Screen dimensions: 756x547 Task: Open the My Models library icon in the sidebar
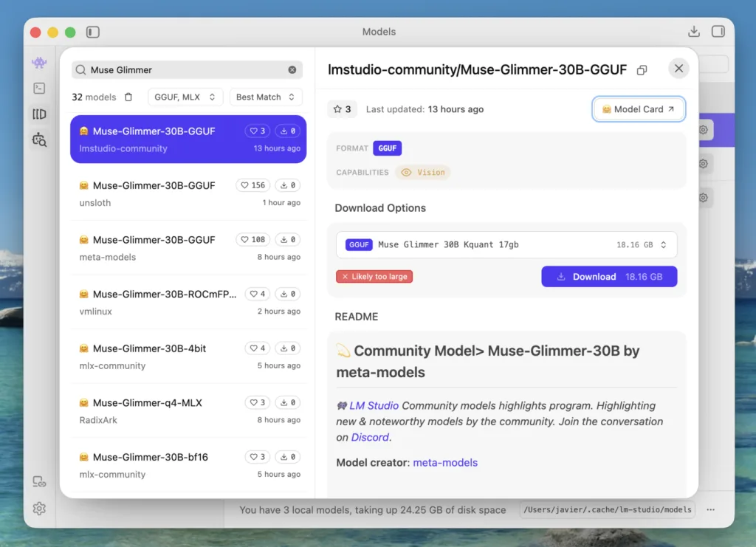(x=39, y=114)
